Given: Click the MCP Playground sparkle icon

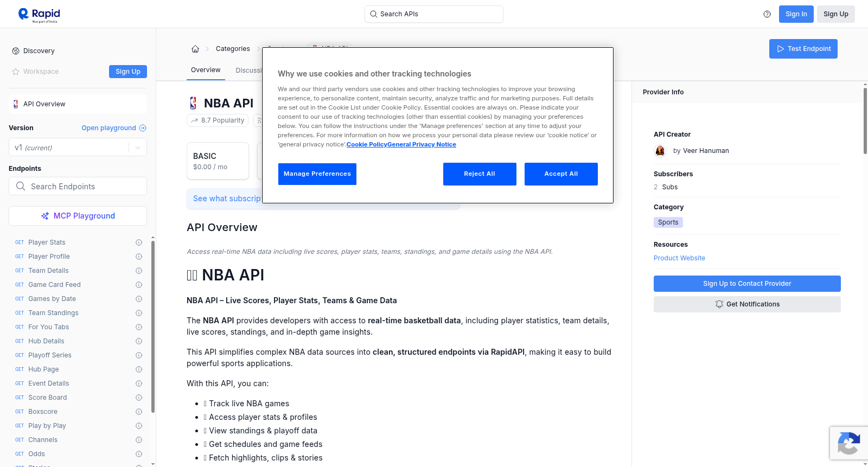Looking at the screenshot, I should [x=45, y=216].
